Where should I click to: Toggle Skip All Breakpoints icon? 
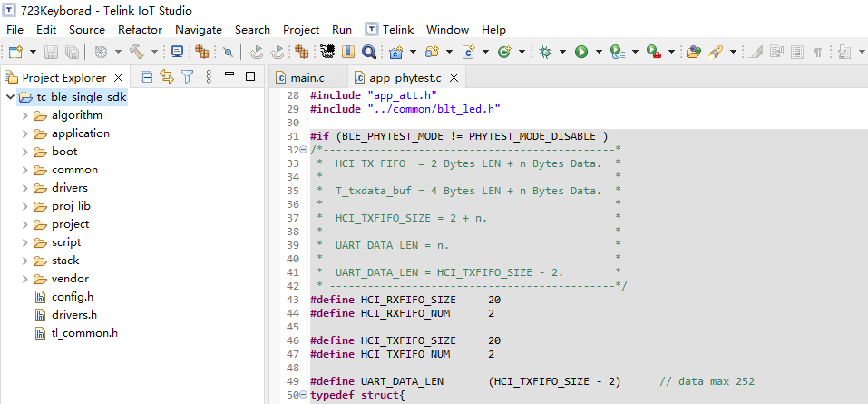228,52
